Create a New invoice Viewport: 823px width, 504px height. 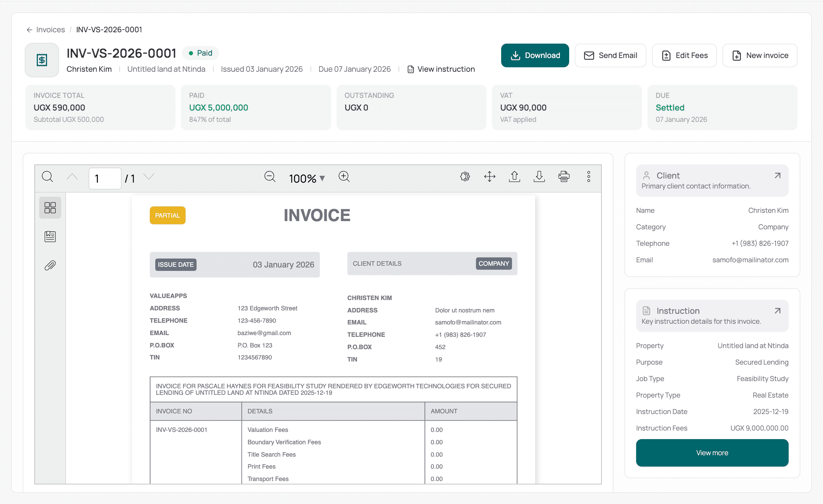pyautogui.click(x=760, y=56)
